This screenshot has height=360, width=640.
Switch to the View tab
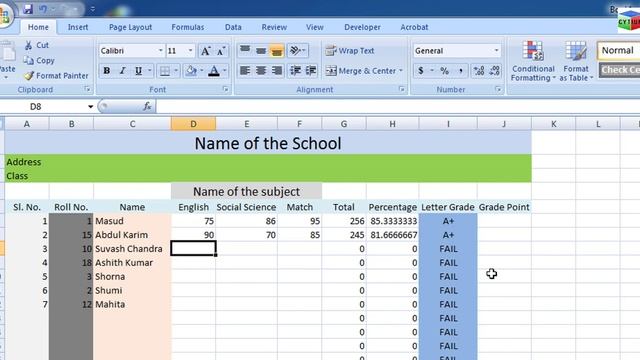click(x=315, y=27)
